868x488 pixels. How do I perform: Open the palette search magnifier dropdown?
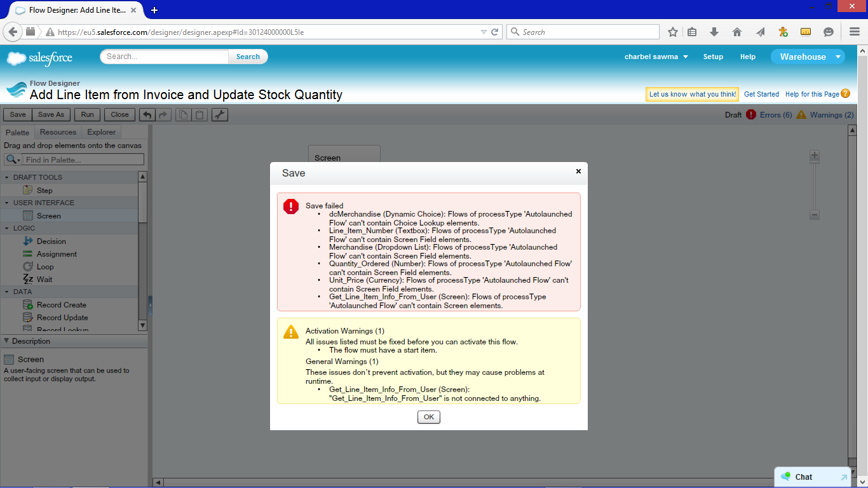[13, 160]
